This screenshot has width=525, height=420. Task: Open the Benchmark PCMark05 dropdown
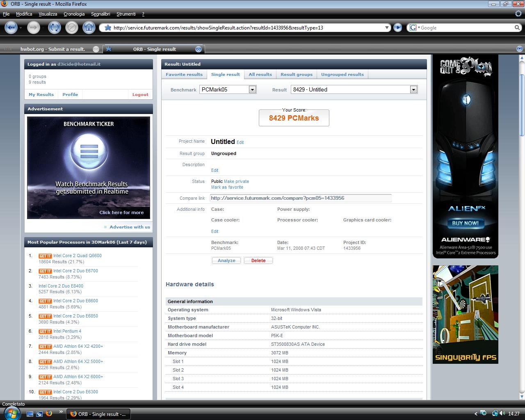pyautogui.click(x=228, y=89)
